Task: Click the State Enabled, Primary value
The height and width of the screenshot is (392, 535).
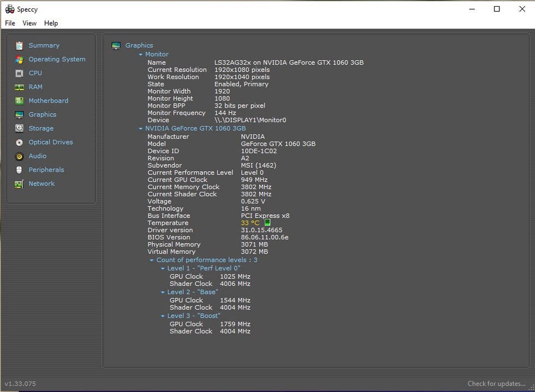Action: (241, 84)
